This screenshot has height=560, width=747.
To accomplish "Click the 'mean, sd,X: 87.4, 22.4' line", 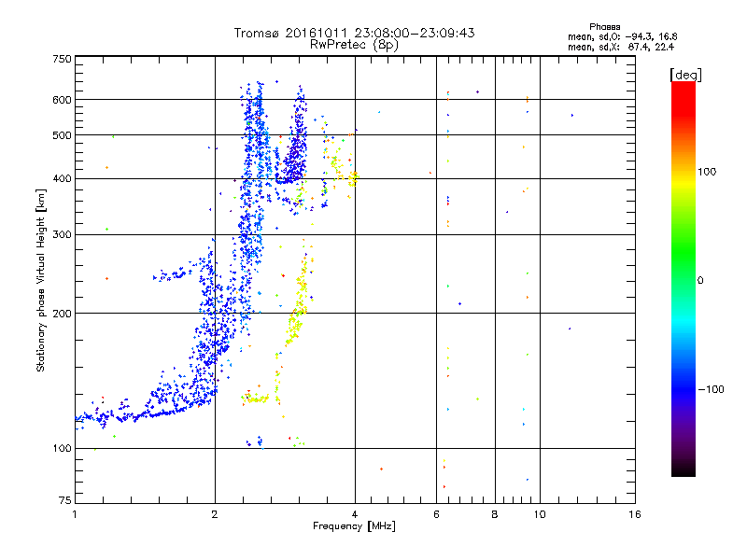I will pyautogui.click(x=621, y=47).
